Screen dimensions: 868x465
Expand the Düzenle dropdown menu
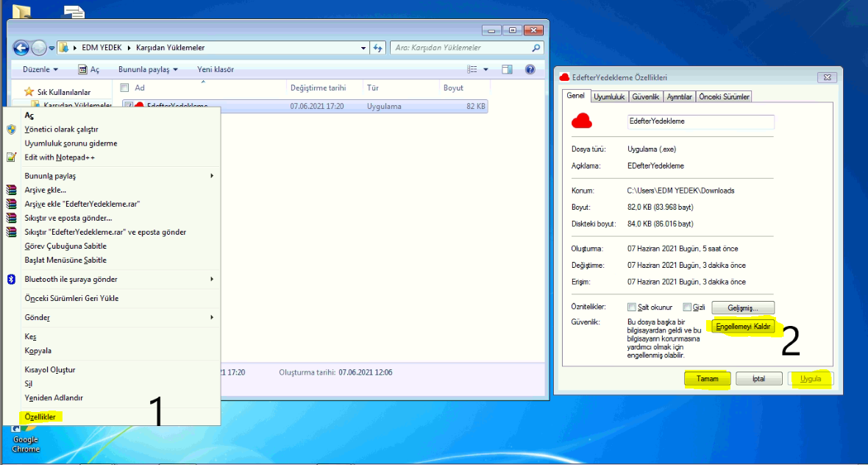[x=40, y=69]
